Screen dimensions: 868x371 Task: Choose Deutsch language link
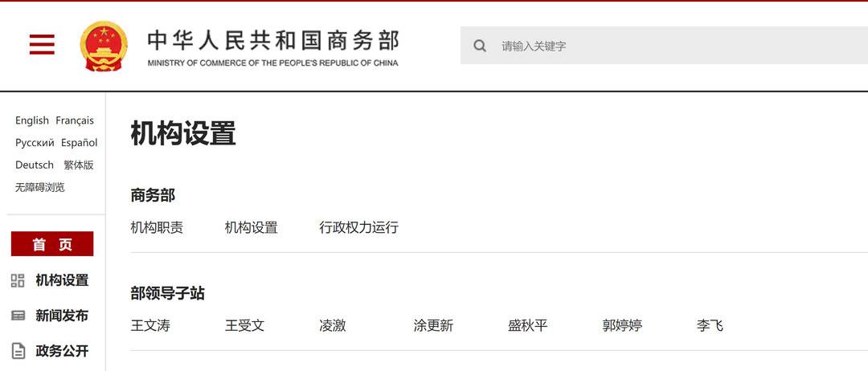point(35,165)
